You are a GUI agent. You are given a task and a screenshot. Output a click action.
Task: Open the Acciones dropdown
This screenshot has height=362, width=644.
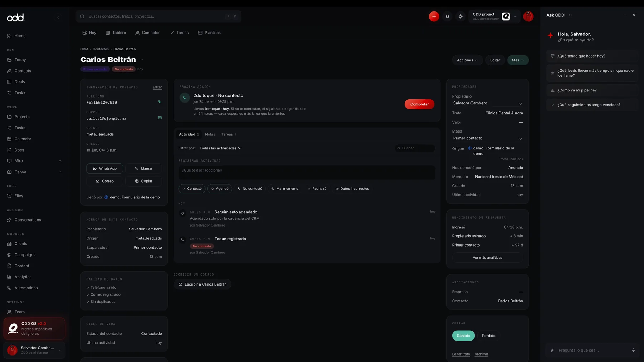(467, 60)
